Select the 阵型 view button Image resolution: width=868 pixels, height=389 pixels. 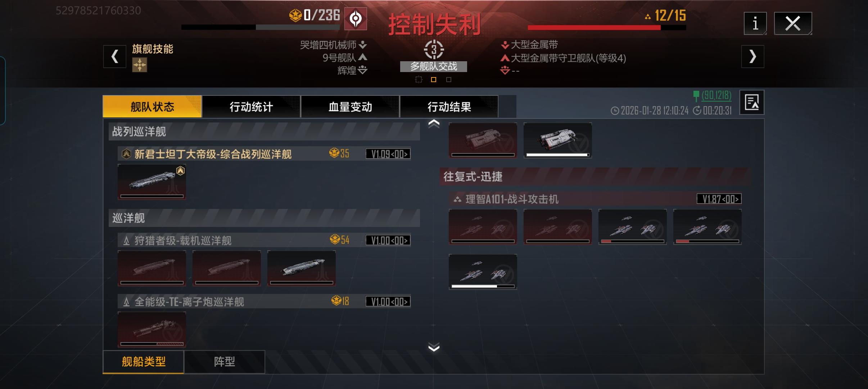tap(225, 362)
